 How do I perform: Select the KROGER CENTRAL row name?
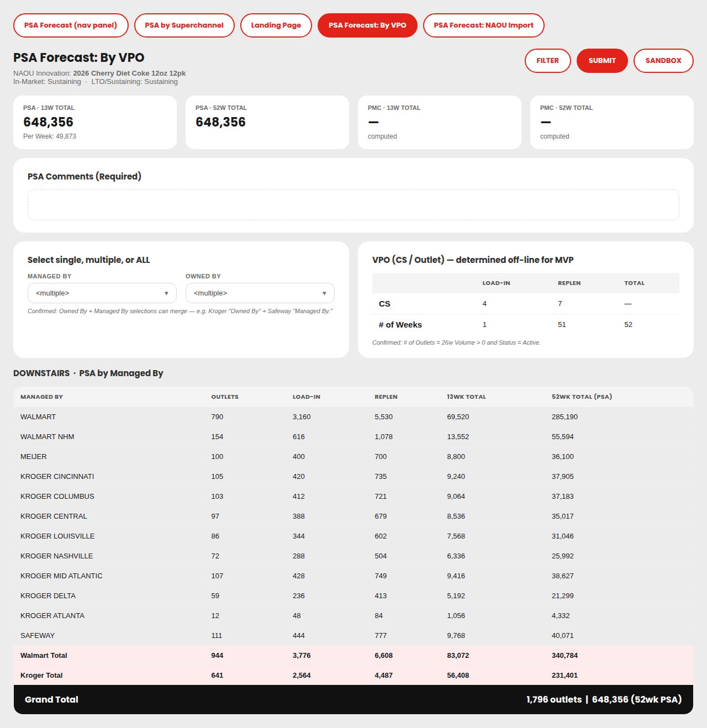click(54, 516)
